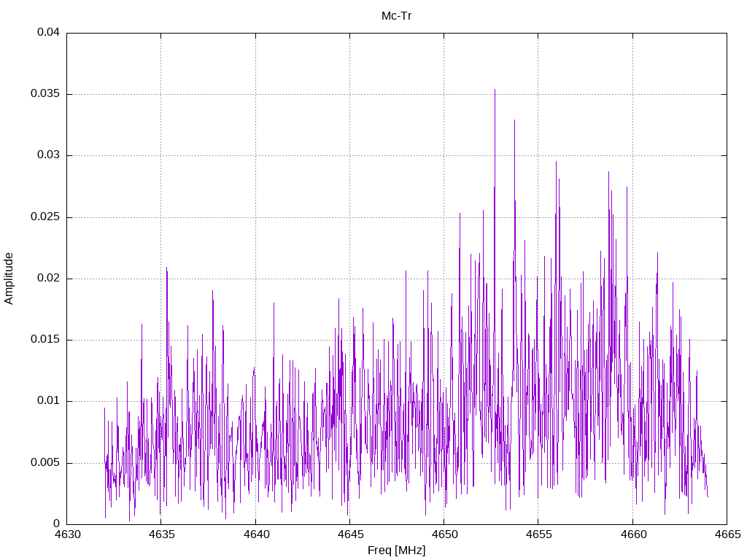Click the y-axis tick value 0.02

tap(49, 278)
